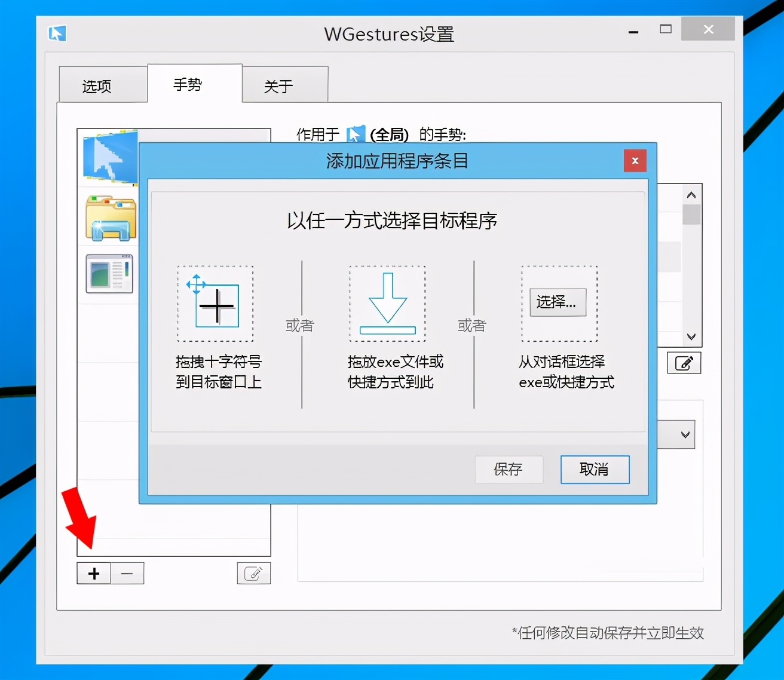
Task: Click the 选择... browse button
Action: 558,302
